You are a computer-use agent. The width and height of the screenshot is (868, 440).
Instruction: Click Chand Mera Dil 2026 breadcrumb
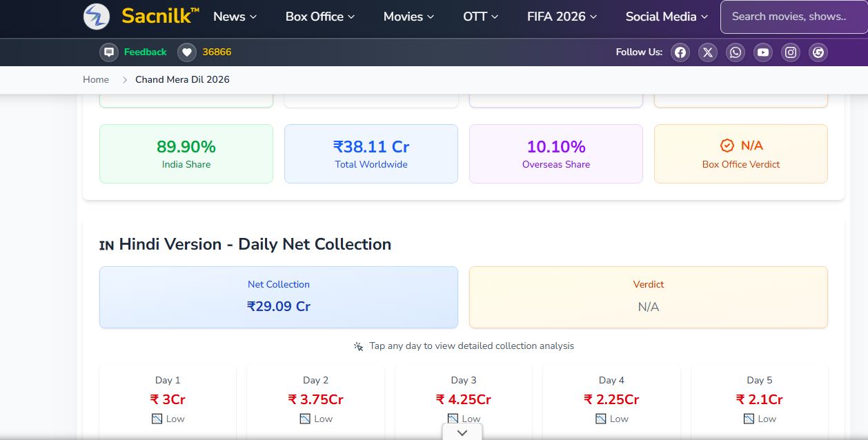[x=182, y=79]
